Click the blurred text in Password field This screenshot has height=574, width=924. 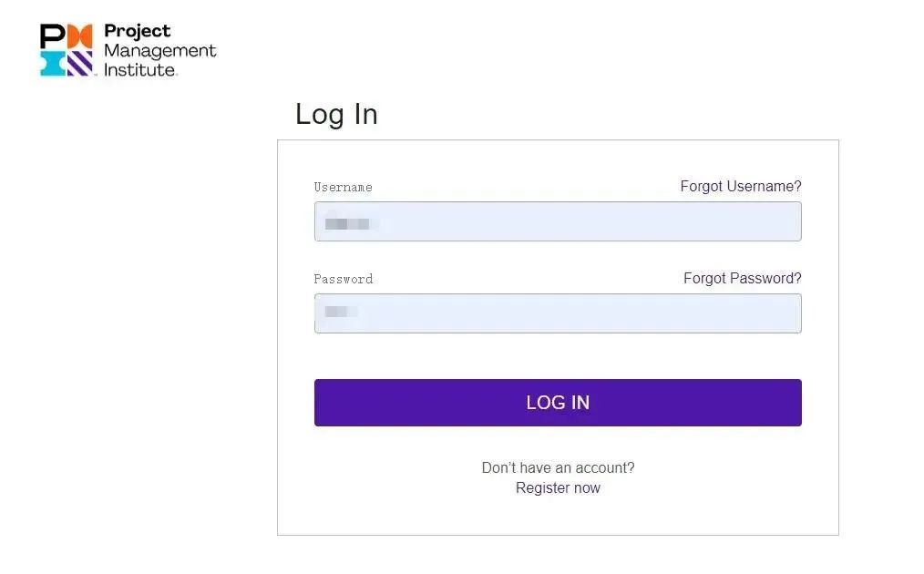point(342,313)
